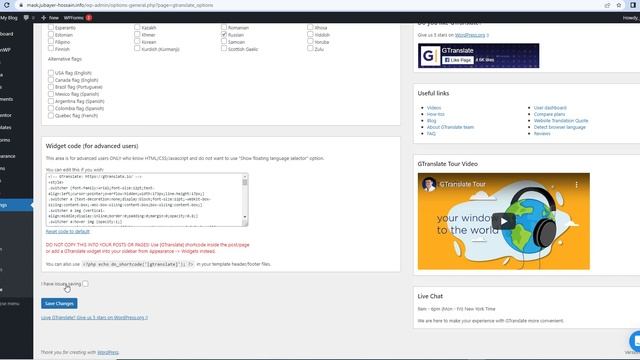Open My Blog in admin bar
This screenshot has width=640, height=360.
coord(9,18)
